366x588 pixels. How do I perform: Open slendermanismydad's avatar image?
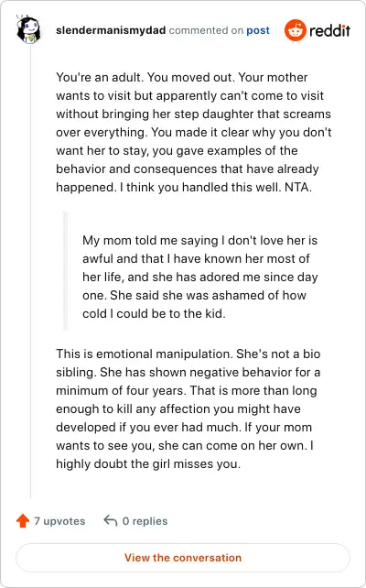click(28, 29)
